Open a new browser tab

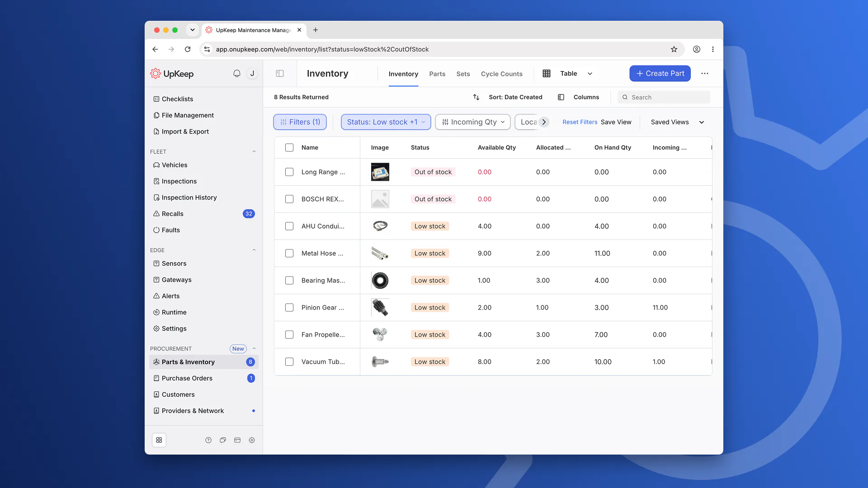[x=316, y=30]
